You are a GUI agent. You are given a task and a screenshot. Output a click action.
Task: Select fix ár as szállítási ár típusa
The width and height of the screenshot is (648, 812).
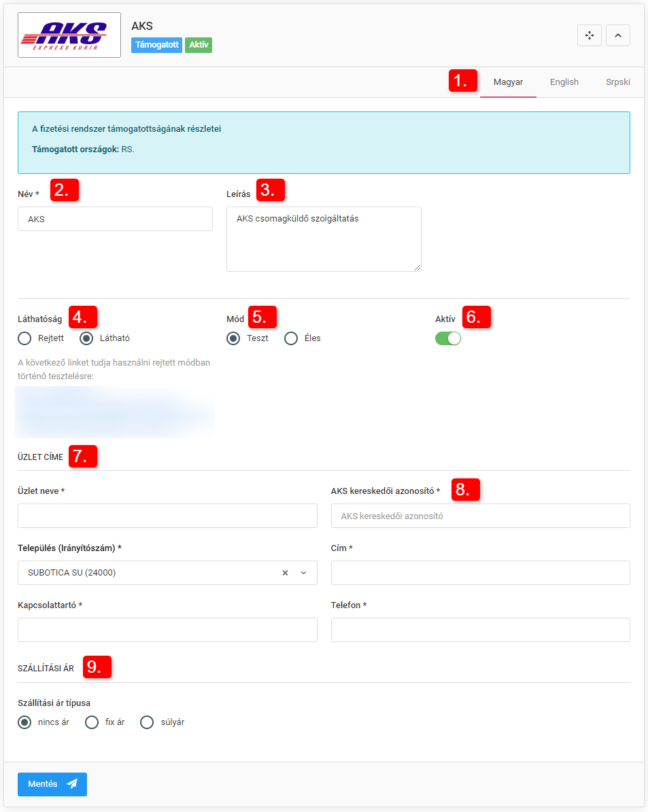pyautogui.click(x=92, y=722)
